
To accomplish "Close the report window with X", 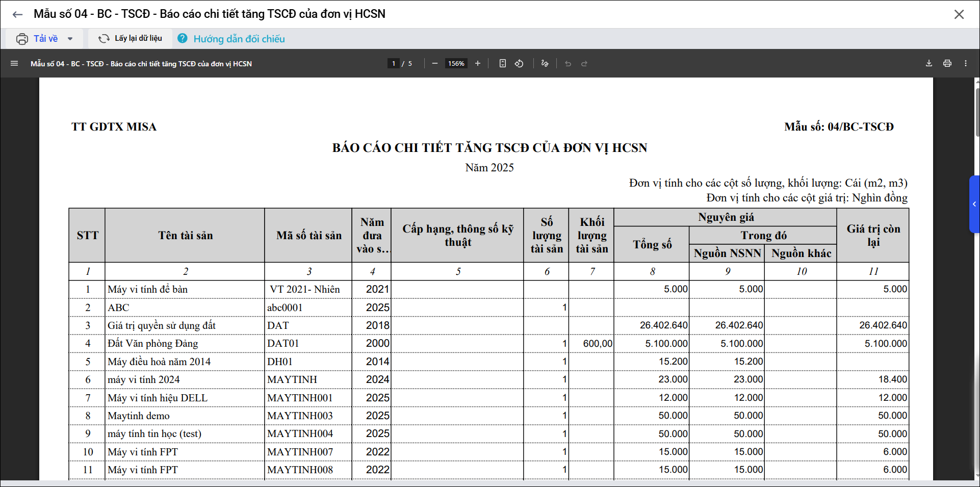I will tap(959, 14).
